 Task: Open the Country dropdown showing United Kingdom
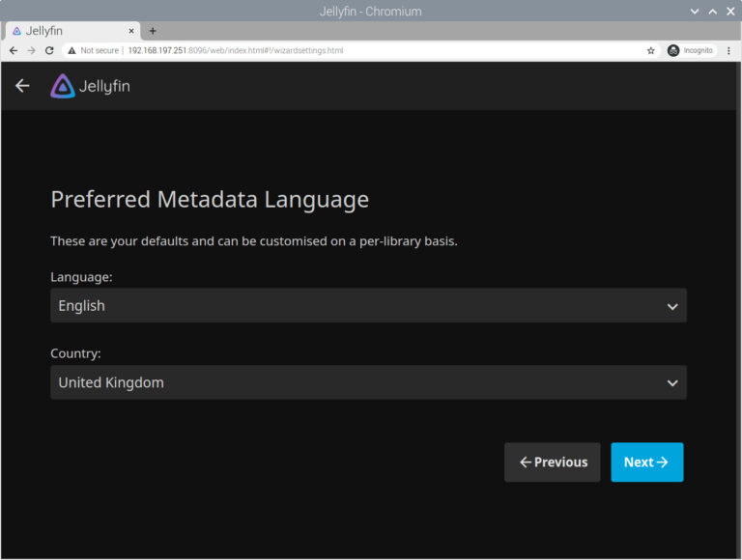(368, 382)
